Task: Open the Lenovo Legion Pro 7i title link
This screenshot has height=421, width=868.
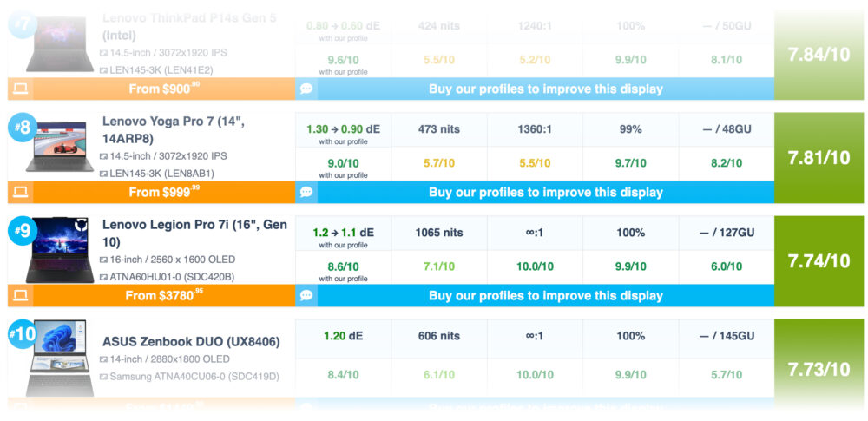Action: tap(194, 234)
